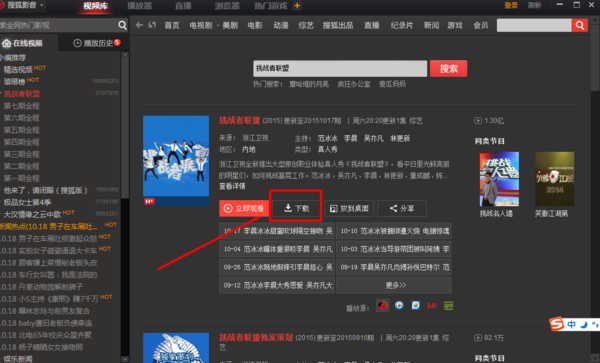Screen dimensions: 600x363
Task: Click the 下载 download button
Action: click(x=296, y=208)
